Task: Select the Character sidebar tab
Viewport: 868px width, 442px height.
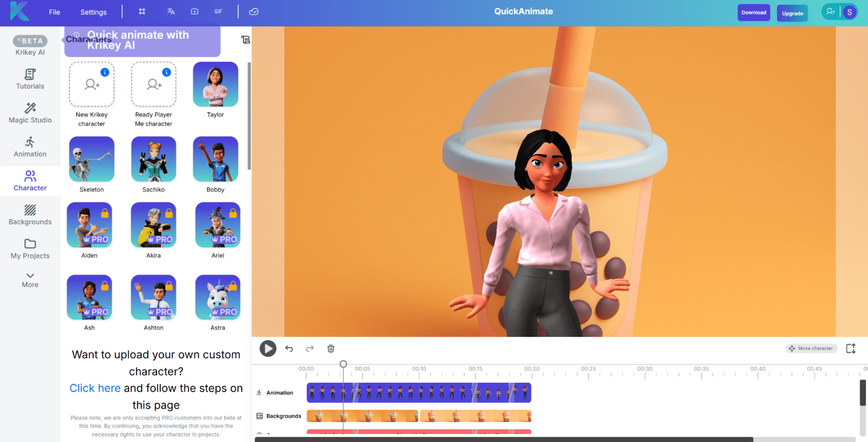Action: [x=30, y=181]
